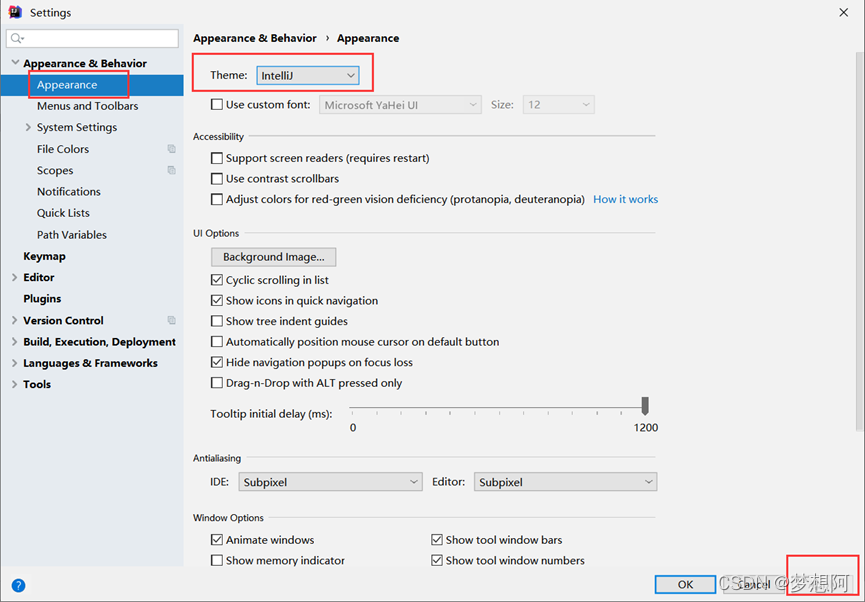Viewport: 865px width, 602px height.
Task: Click the Scopes project-level icon
Action: pyautogui.click(x=172, y=171)
